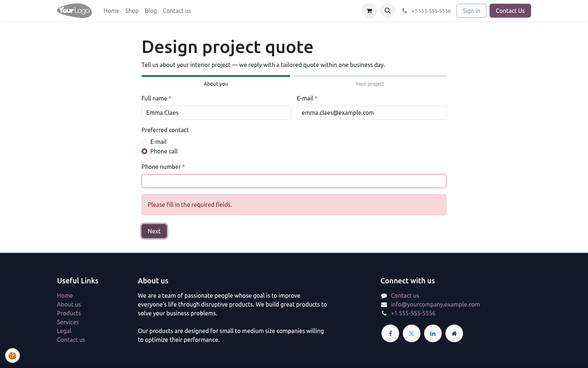The height and width of the screenshot is (368, 588).
Task: Open footer Services link
Action: (x=68, y=322)
